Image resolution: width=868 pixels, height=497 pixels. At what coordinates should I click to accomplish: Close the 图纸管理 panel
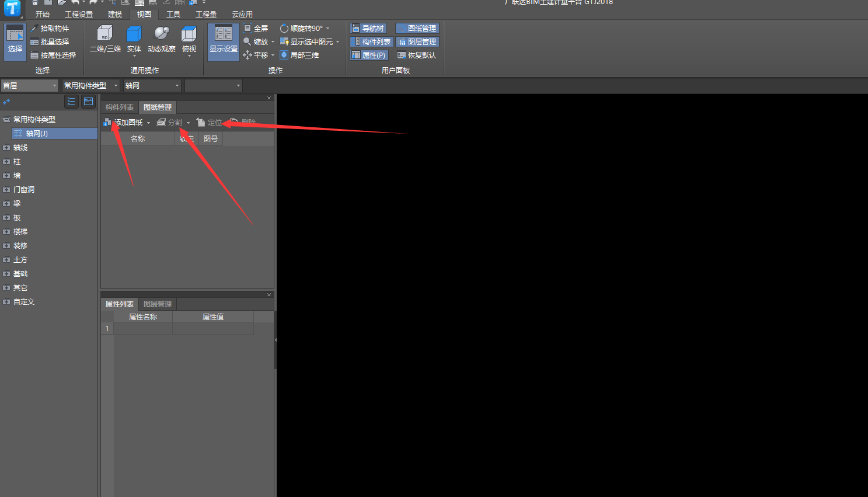pyautogui.click(x=269, y=98)
